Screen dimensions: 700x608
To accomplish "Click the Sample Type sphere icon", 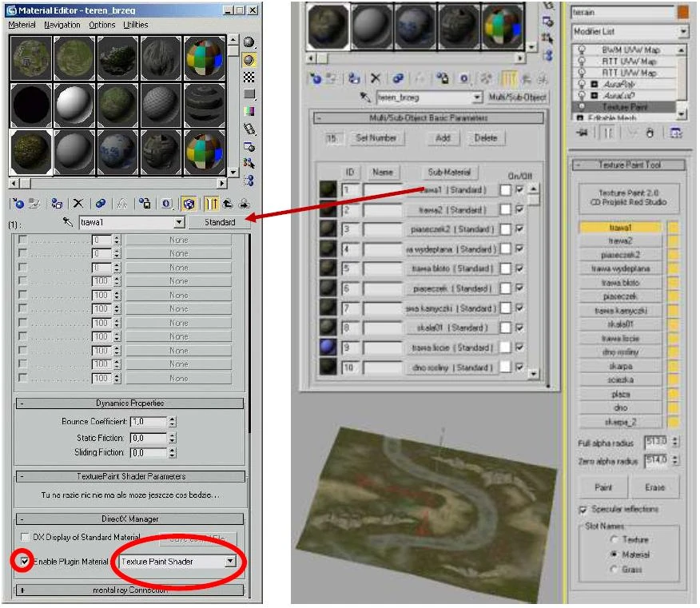I will click(x=249, y=42).
